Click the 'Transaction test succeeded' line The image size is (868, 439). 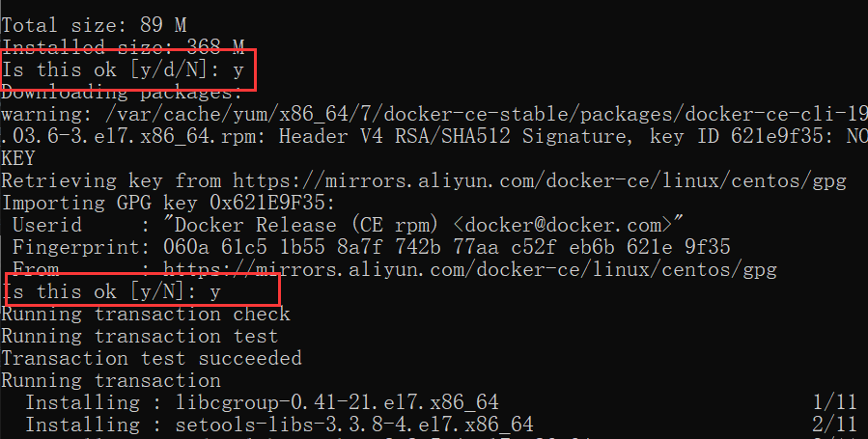151,358
